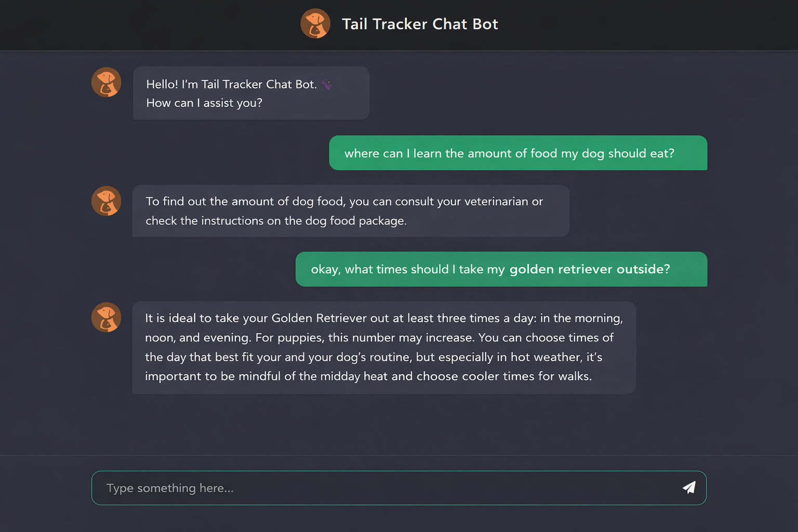Focus the message input box
Screen dimensions: 798x532
tap(364, 488)
